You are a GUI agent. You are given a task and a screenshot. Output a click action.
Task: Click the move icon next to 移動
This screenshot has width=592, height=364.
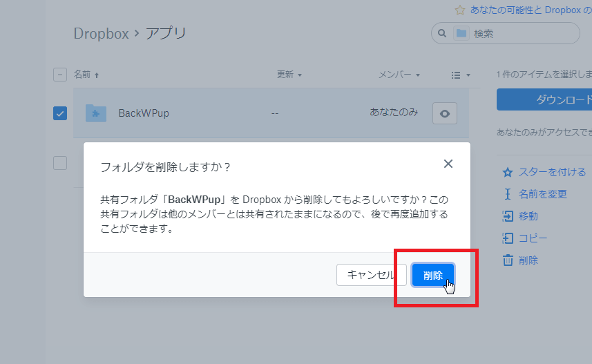click(x=508, y=216)
